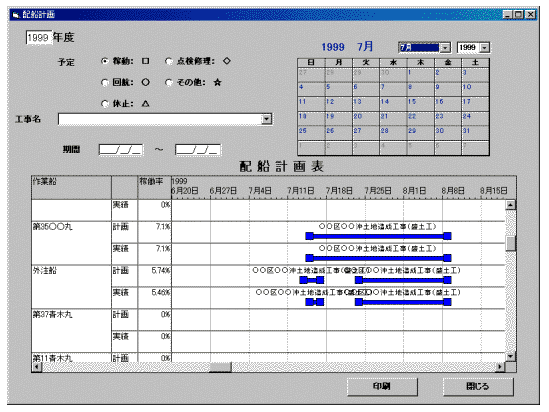Click the period end date field
This screenshot has height=412, width=549.
(198, 150)
